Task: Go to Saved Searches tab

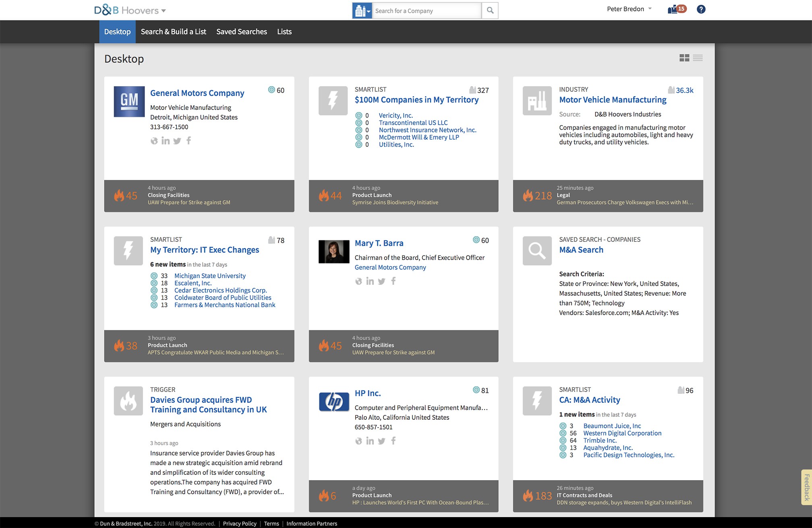Action: (241, 32)
